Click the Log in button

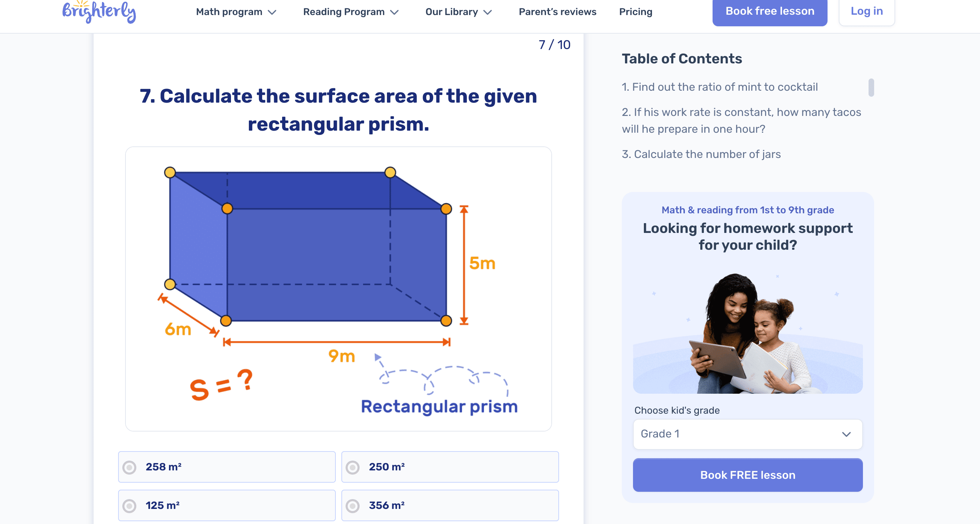pyautogui.click(x=866, y=12)
